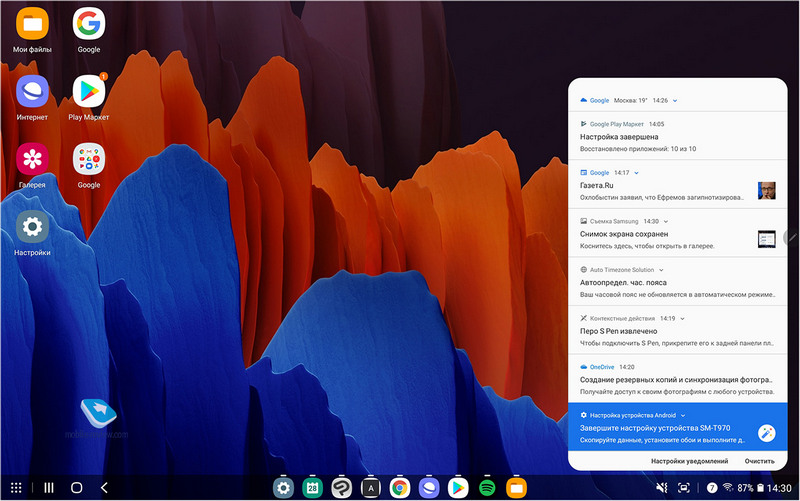Open Настройки from the desktop

coord(33,228)
